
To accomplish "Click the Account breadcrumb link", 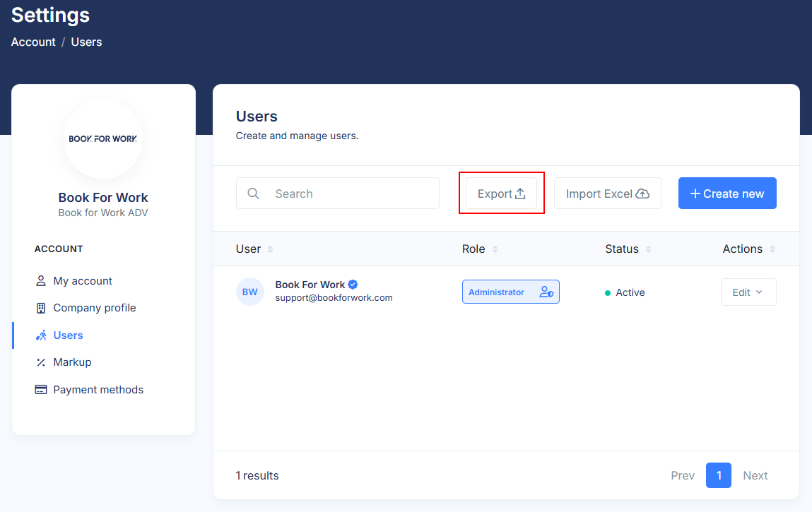I will pyautogui.click(x=33, y=42).
